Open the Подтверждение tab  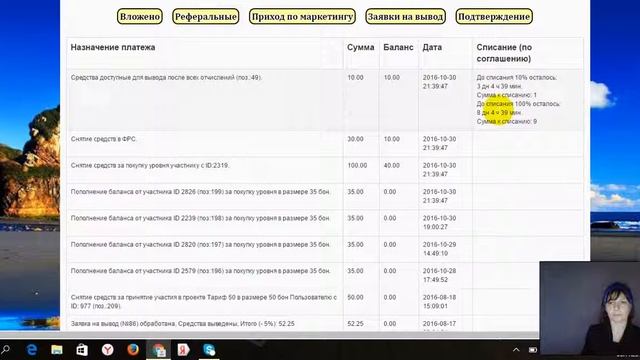coord(494,17)
